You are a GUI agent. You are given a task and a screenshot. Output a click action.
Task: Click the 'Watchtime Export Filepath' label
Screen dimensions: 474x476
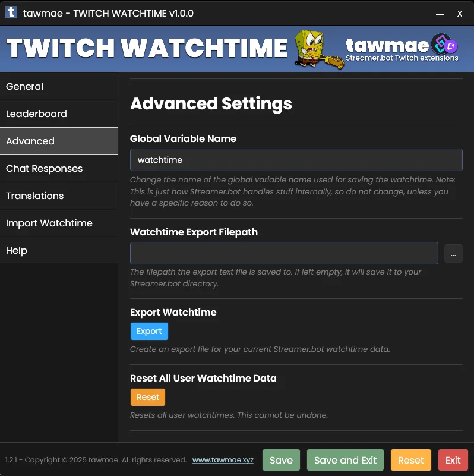point(194,232)
